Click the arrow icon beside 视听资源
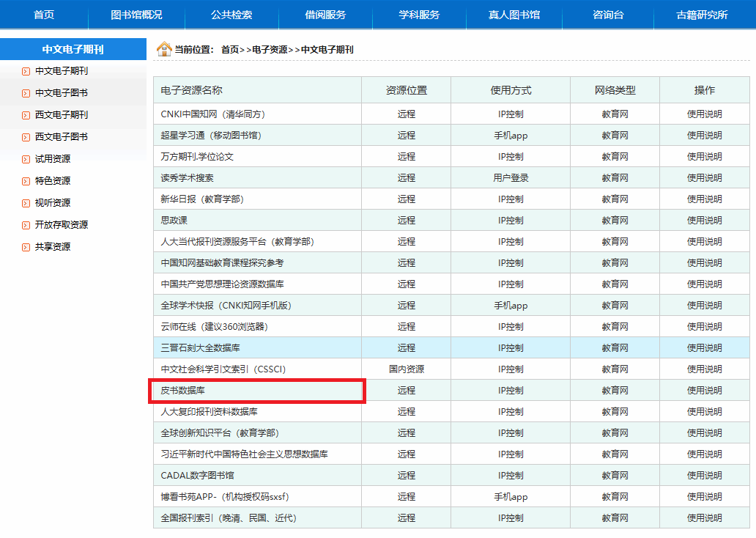The image size is (756, 538). click(26, 203)
